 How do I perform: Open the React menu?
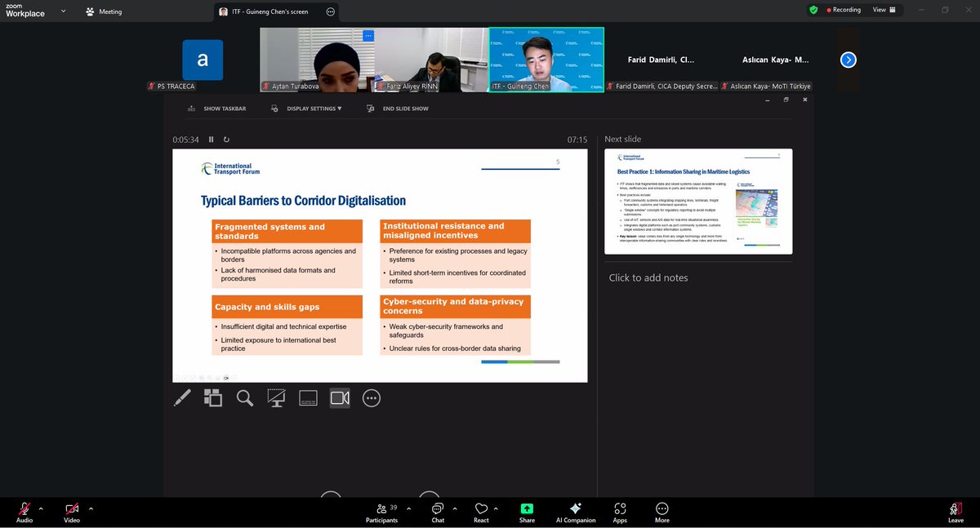481,511
